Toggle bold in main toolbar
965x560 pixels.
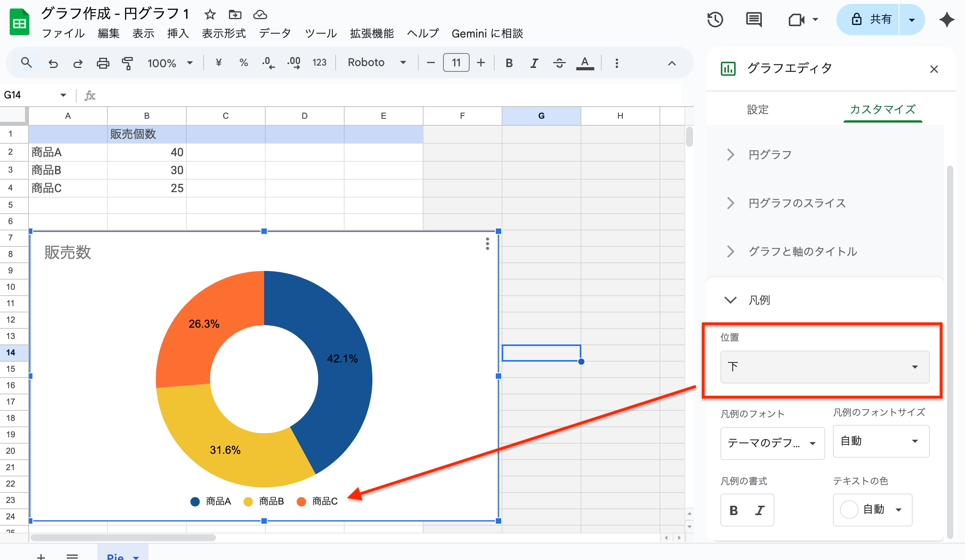pyautogui.click(x=509, y=63)
